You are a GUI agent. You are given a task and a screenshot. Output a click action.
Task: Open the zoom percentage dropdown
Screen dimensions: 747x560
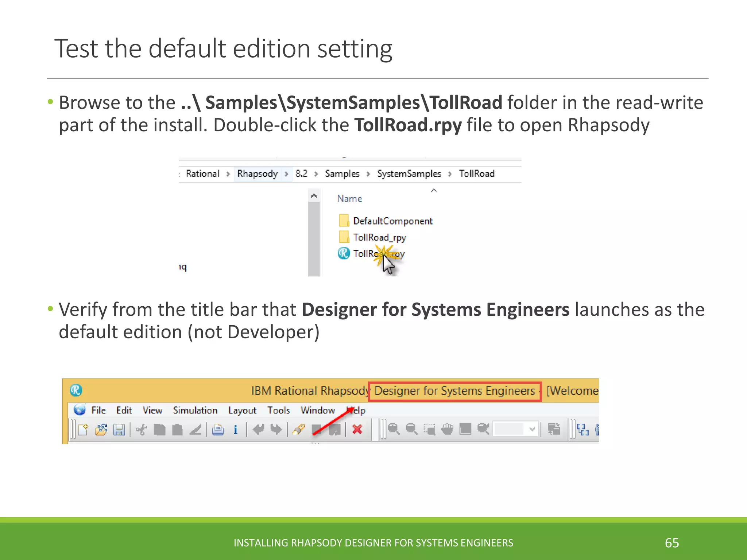(x=532, y=429)
